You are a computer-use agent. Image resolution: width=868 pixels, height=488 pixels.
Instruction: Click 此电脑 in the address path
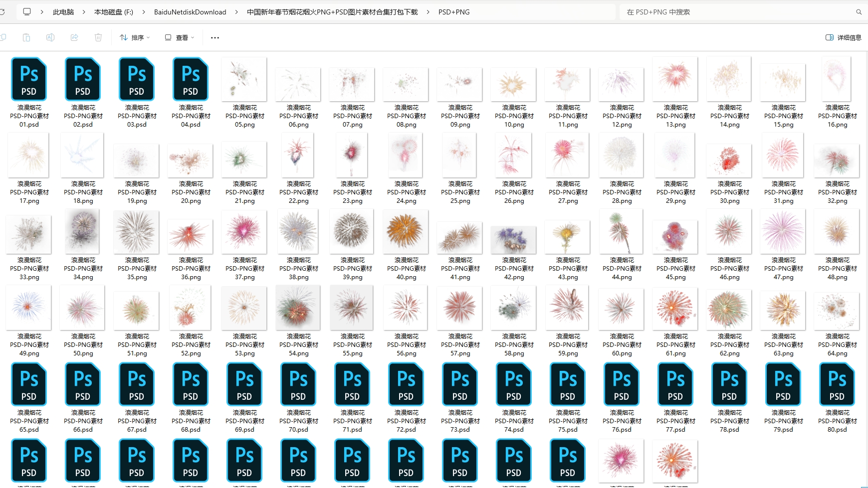pos(63,12)
